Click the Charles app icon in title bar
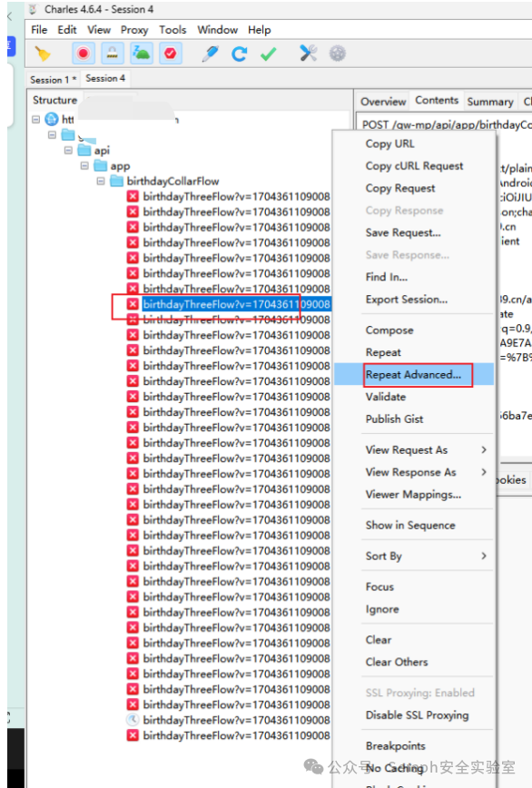532x788 pixels. [34, 10]
